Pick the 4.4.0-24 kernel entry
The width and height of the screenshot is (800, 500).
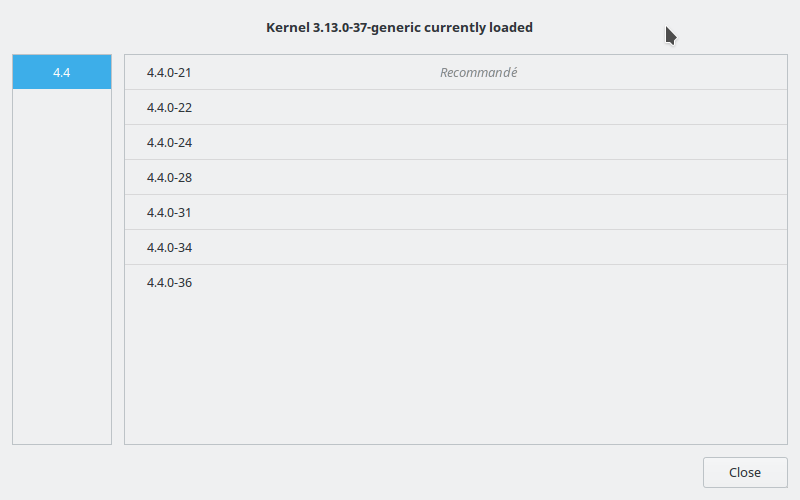click(x=456, y=142)
